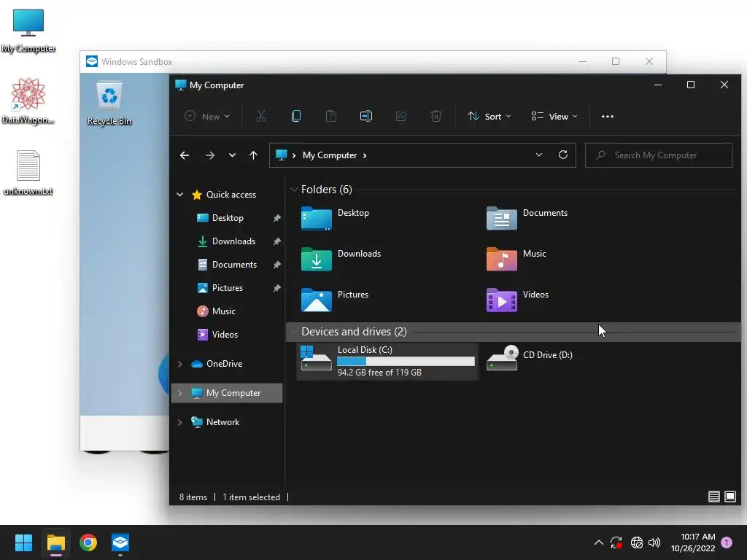This screenshot has height=560, width=747.
Task: Launch Google Chrome from the taskbar
Action: [x=88, y=542]
